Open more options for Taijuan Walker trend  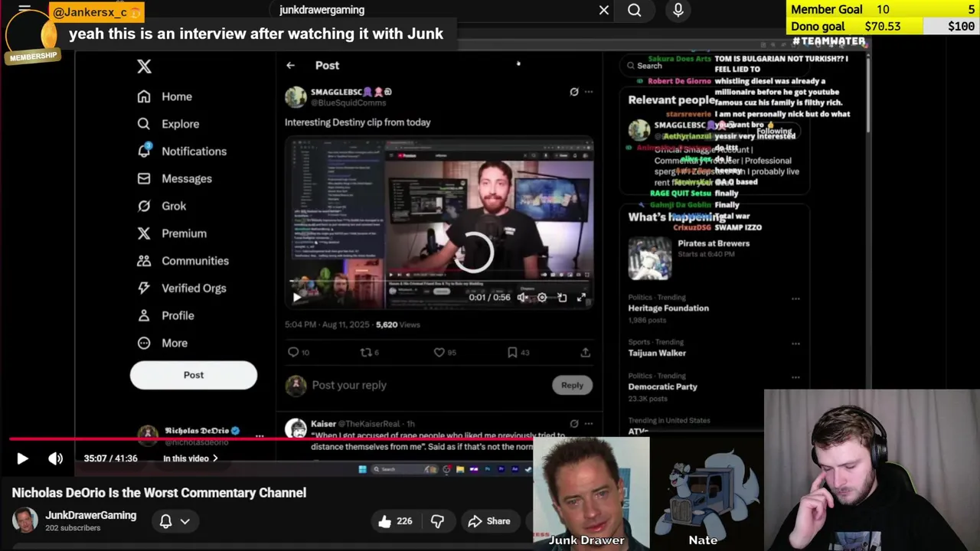point(795,344)
